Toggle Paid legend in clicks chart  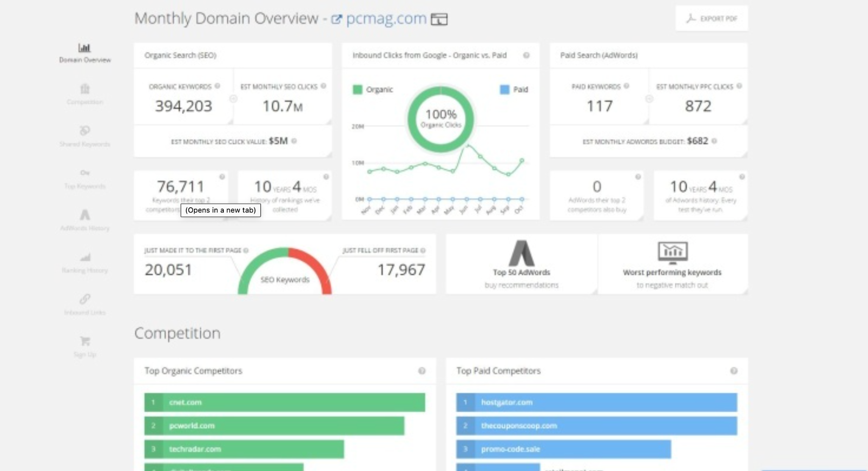[514, 89]
